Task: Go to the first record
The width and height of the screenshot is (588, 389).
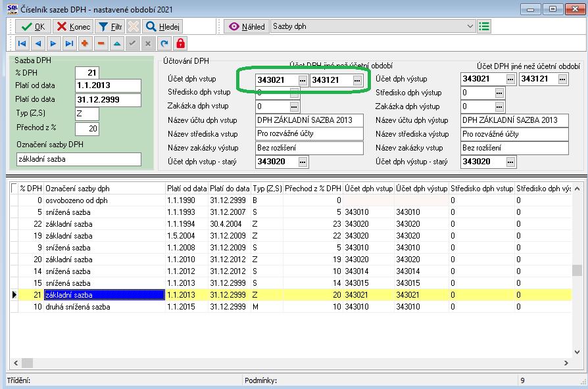Action: coord(22,43)
